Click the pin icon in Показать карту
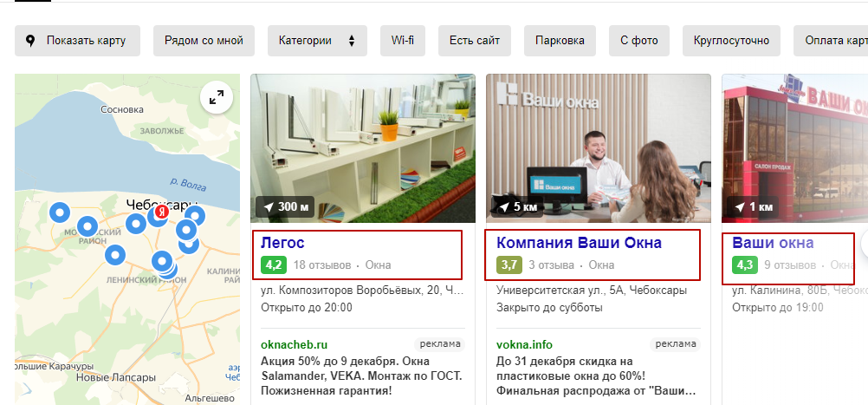The width and height of the screenshot is (868, 405). pos(30,41)
